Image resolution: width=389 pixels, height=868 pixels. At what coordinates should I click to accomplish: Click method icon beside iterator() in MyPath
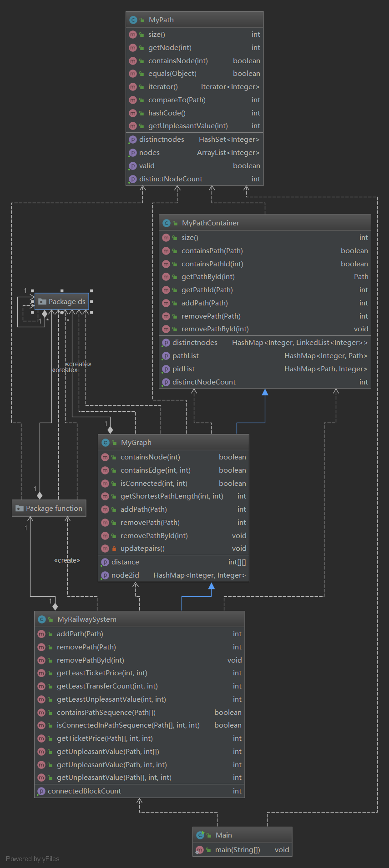click(133, 87)
